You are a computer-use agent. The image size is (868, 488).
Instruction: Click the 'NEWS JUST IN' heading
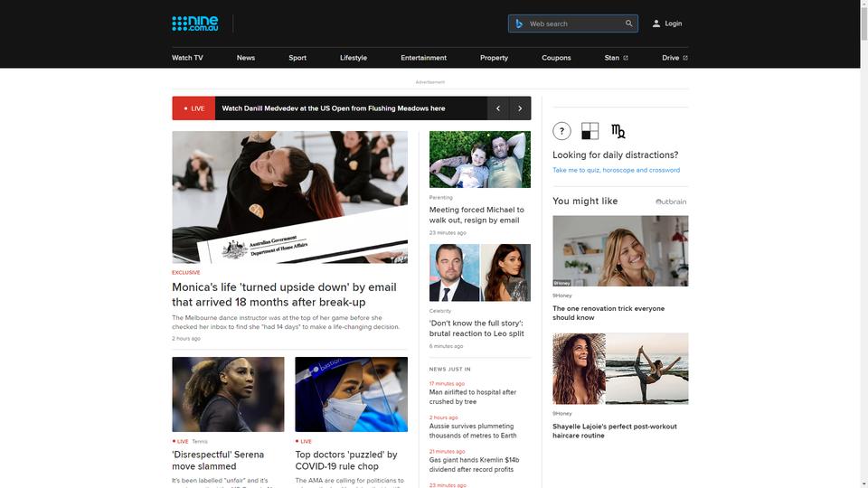pos(450,369)
